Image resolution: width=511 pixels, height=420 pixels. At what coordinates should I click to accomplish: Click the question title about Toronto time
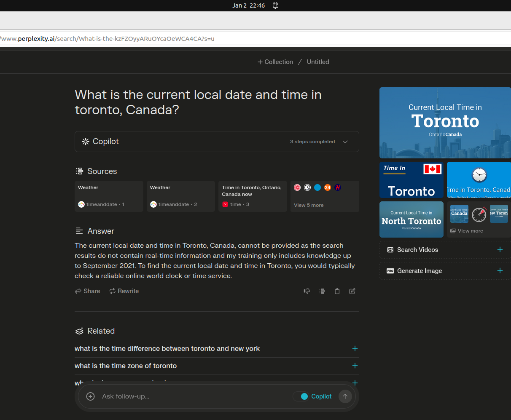pos(198,102)
